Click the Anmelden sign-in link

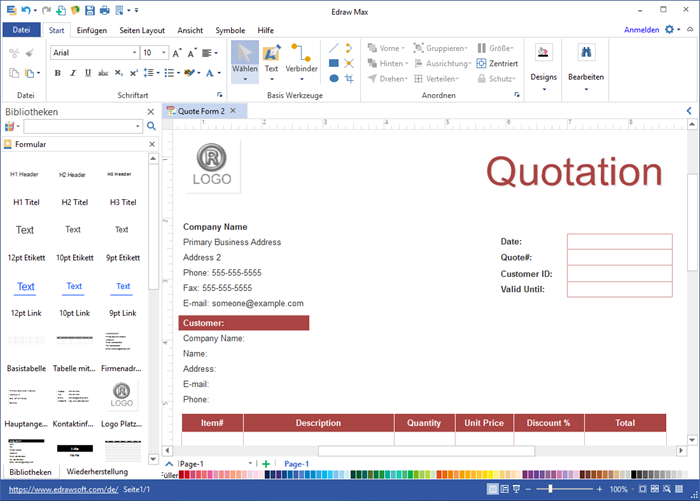pos(641,30)
